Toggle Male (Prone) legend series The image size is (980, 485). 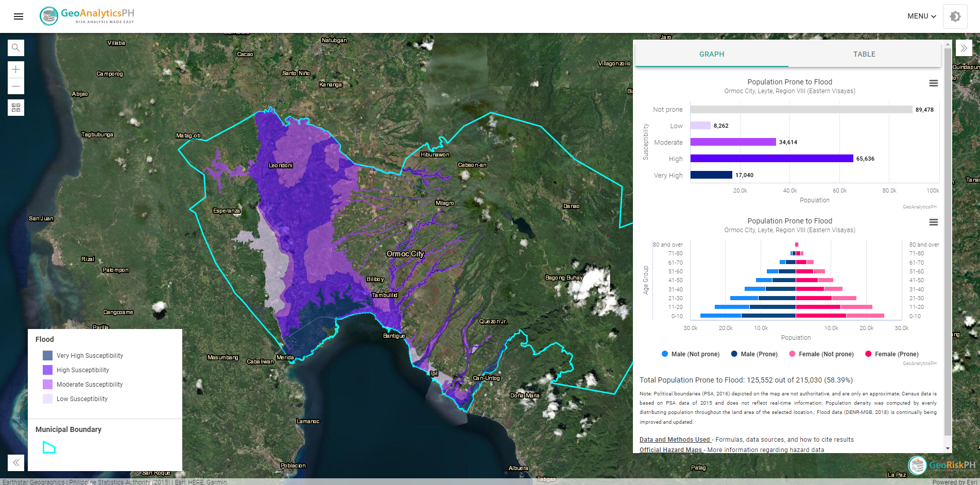click(x=754, y=354)
